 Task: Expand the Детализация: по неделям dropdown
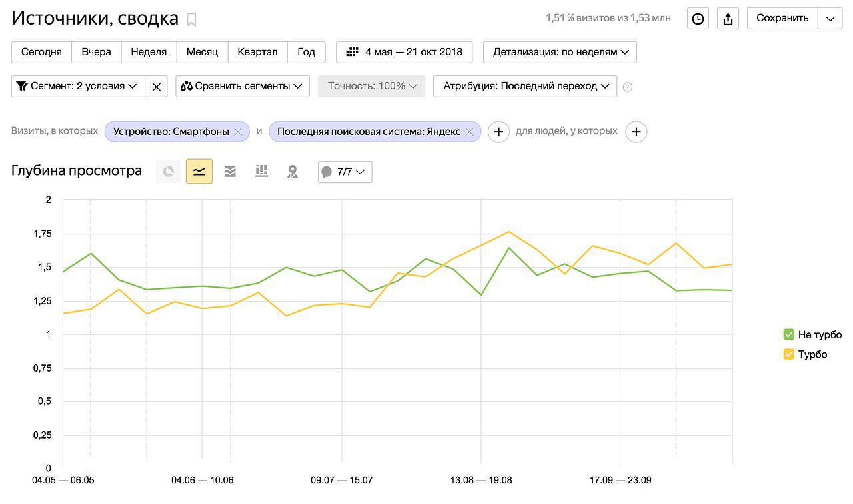click(560, 52)
